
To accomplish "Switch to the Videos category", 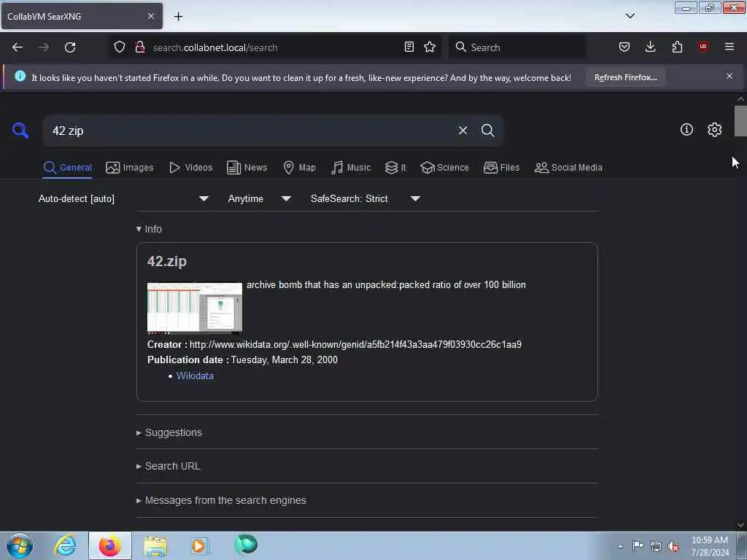I will pyautogui.click(x=191, y=168).
